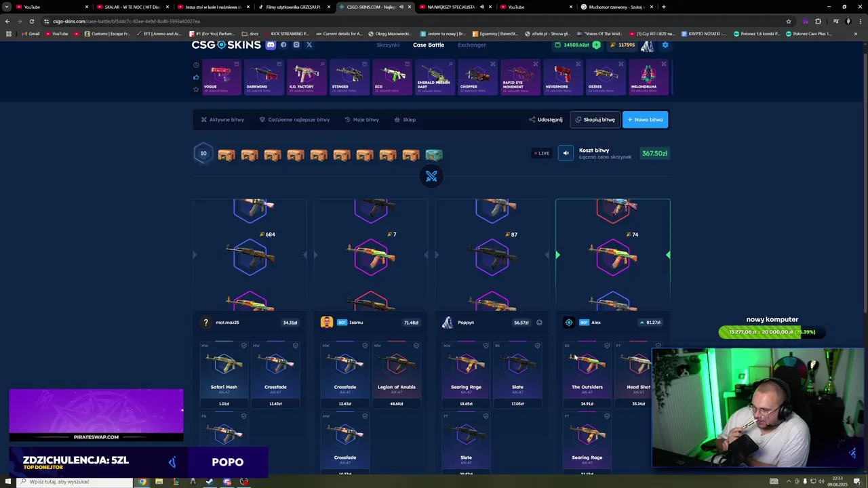Click bot Alex's avatar icon

tap(569, 323)
